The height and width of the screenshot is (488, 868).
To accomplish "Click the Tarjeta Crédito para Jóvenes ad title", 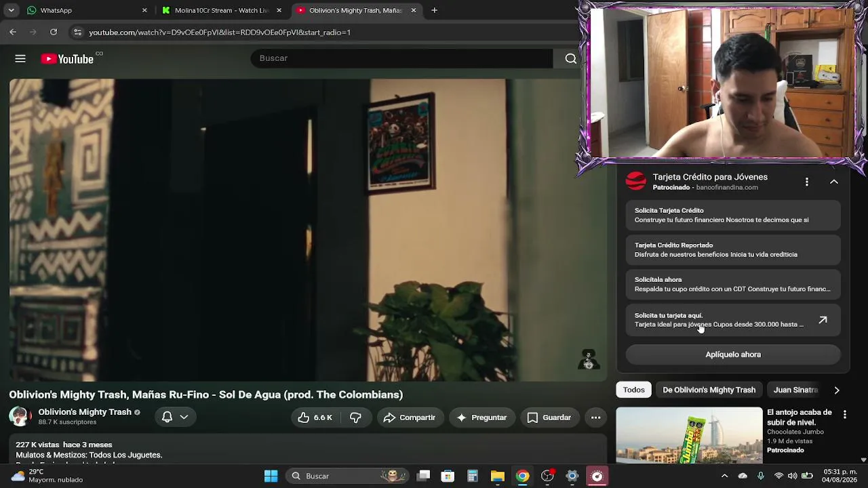I will point(710,177).
